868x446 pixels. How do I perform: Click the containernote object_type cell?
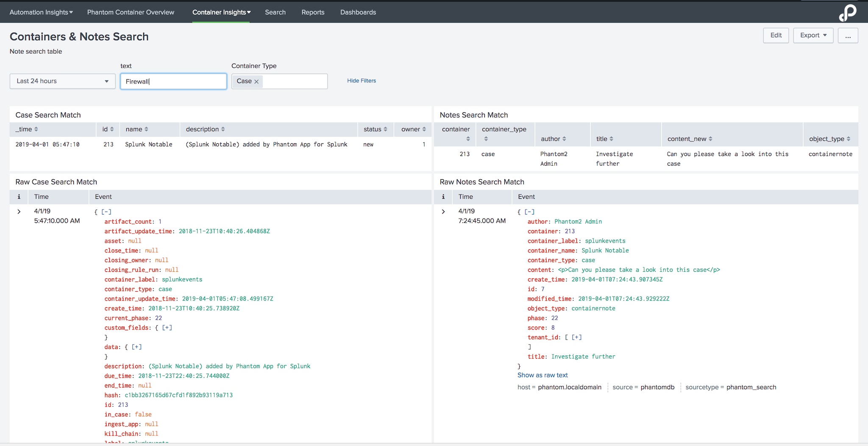click(x=830, y=154)
